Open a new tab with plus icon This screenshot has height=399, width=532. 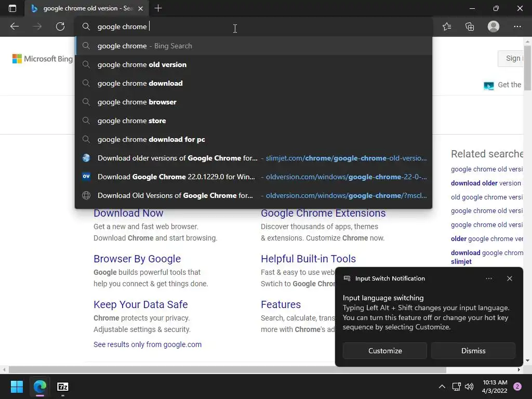pyautogui.click(x=158, y=8)
